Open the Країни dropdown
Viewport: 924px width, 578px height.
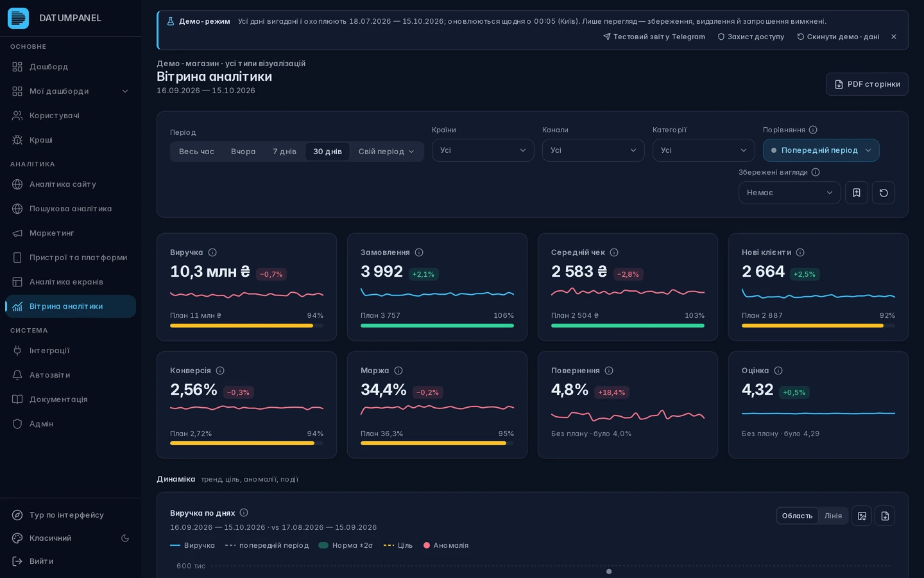point(483,150)
